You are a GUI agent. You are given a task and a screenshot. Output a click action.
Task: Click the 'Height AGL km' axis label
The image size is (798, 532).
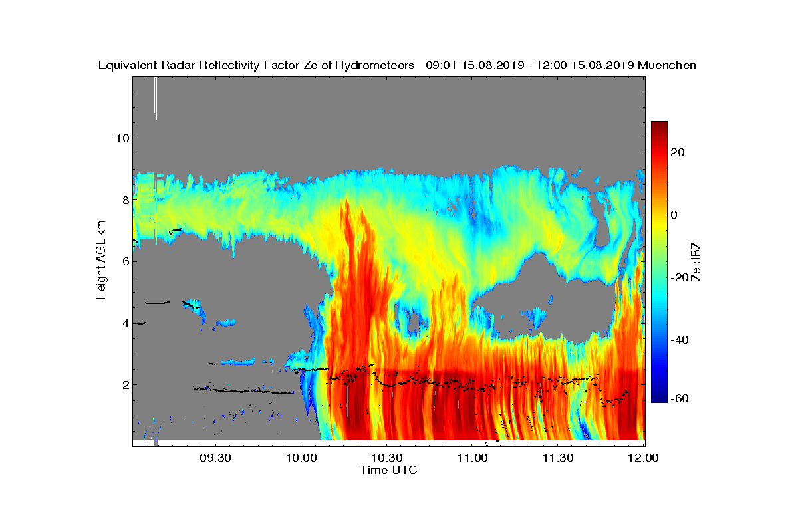click(101, 259)
